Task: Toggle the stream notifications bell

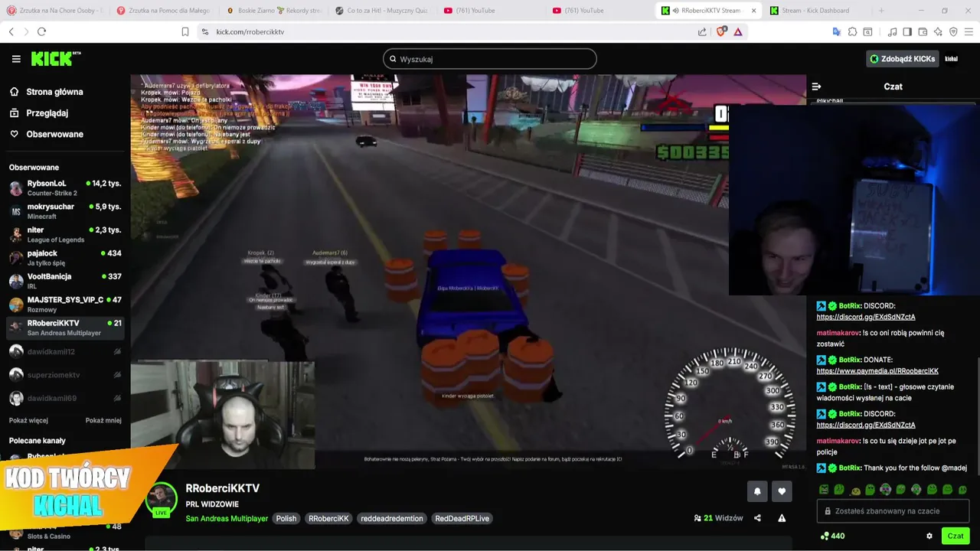Action: tap(757, 491)
